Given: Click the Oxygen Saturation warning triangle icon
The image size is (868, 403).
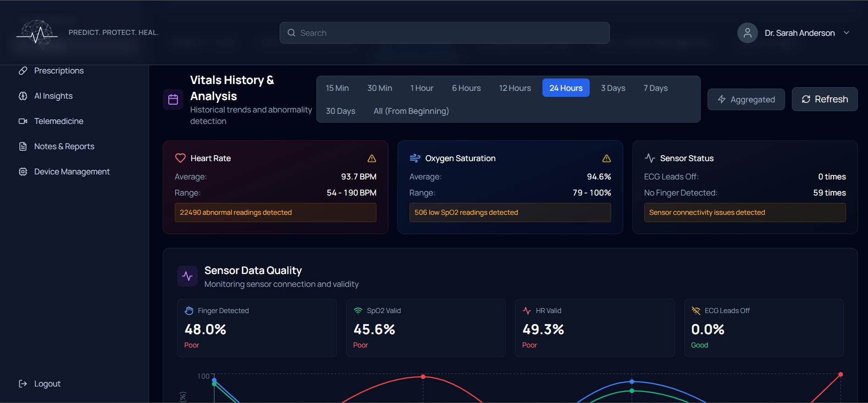Looking at the screenshot, I should pyautogui.click(x=607, y=158).
